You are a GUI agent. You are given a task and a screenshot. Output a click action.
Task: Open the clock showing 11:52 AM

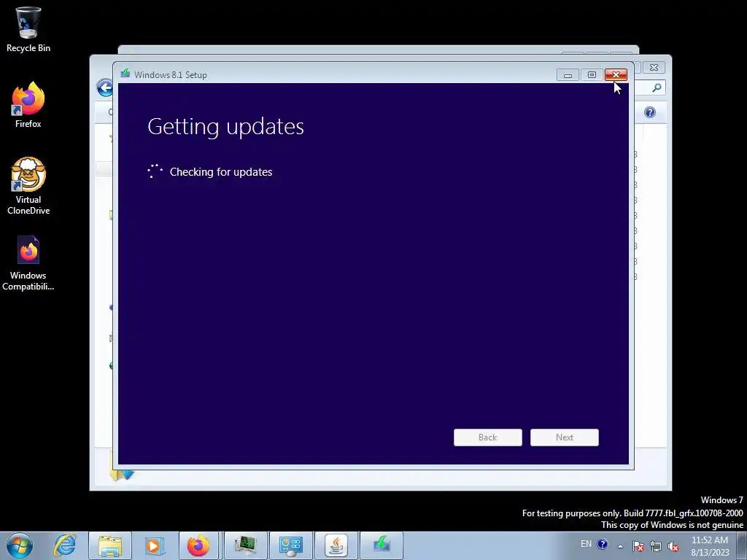click(x=710, y=546)
